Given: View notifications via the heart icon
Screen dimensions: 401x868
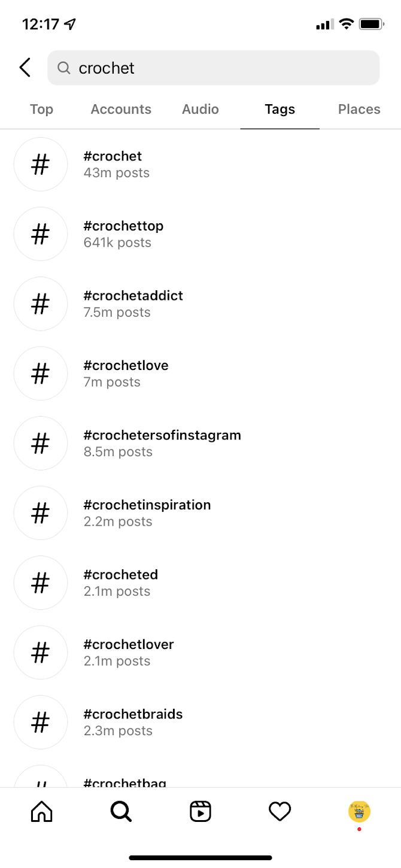Looking at the screenshot, I should point(280,811).
